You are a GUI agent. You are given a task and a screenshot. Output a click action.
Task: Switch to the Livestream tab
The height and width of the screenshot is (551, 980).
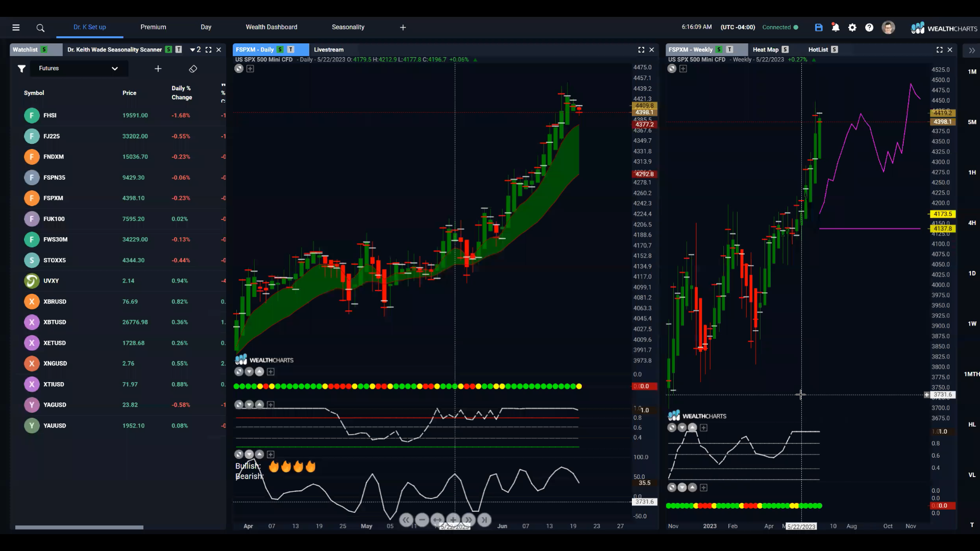pos(329,49)
